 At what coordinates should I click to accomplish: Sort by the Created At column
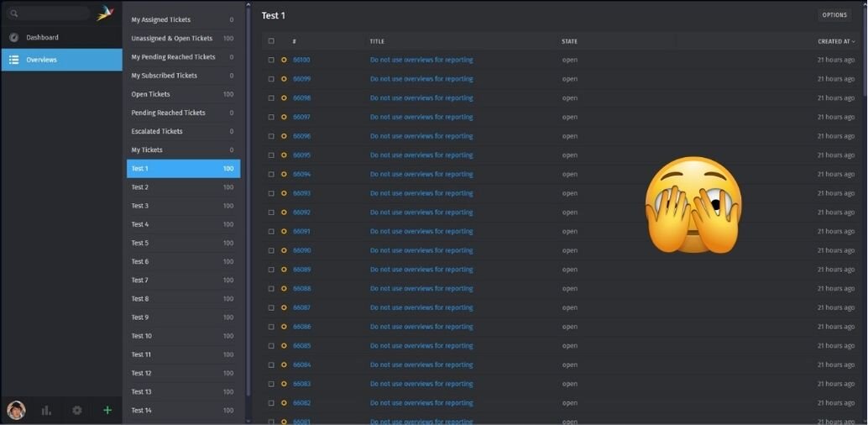pos(835,41)
